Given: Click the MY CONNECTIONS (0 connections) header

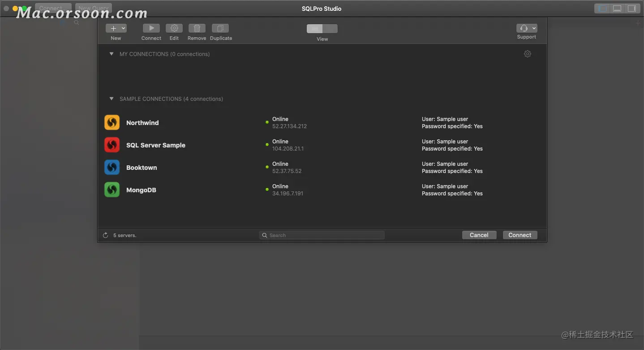Looking at the screenshot, I should (x=164, y=54).
